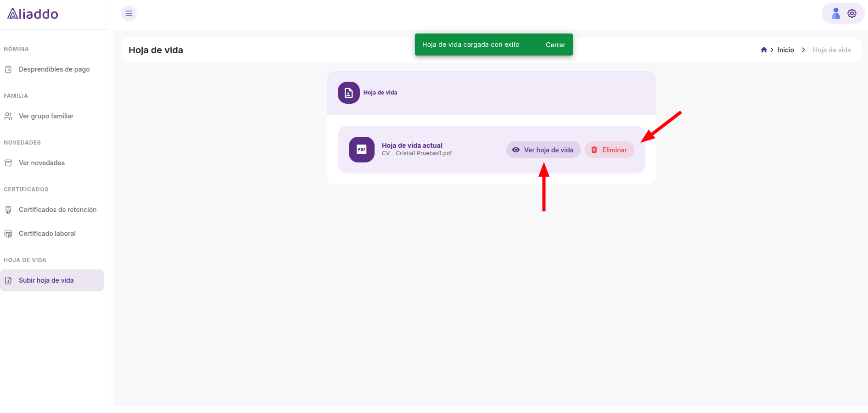Click the Hoja de vida header document icon

349,93
